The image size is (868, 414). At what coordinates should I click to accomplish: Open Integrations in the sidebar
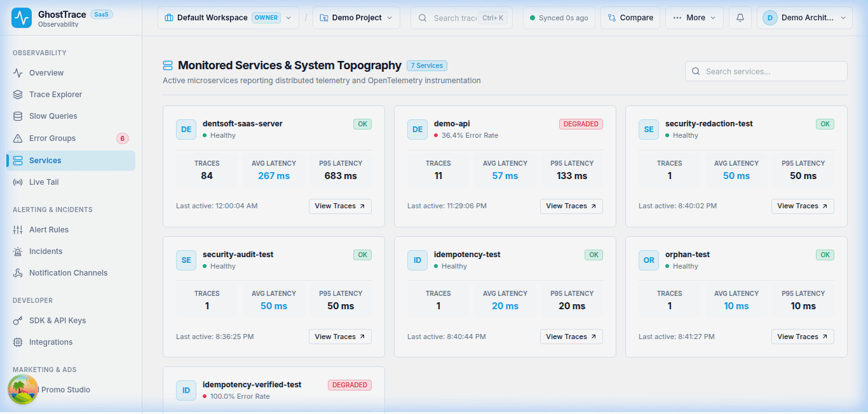pos(71,342)
